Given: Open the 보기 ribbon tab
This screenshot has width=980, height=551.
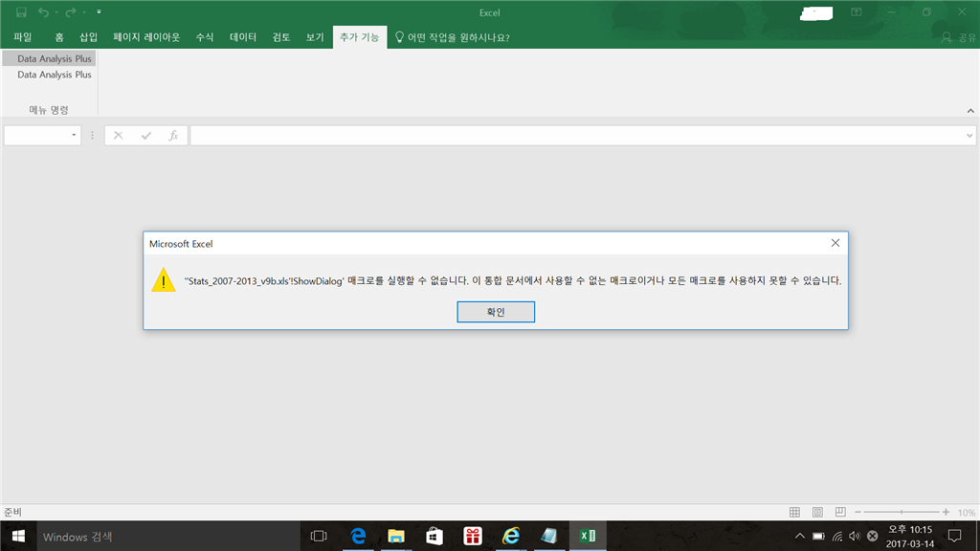Looking at the screenshot, I should [x=315, y=37].
